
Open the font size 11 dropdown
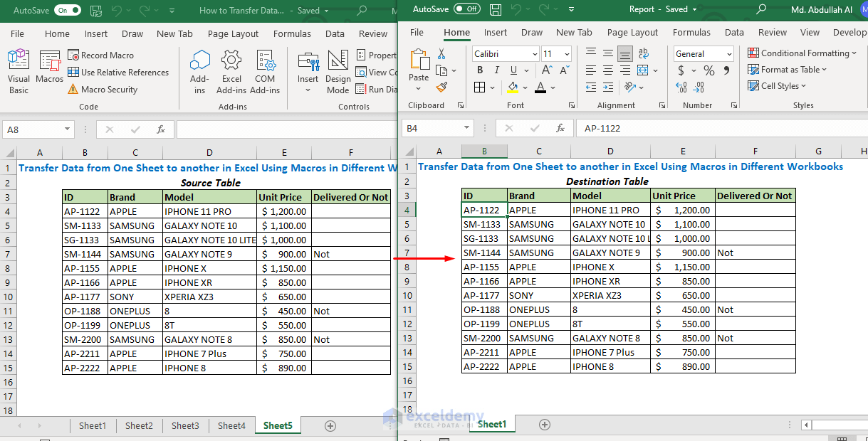[x=567, y=54]
